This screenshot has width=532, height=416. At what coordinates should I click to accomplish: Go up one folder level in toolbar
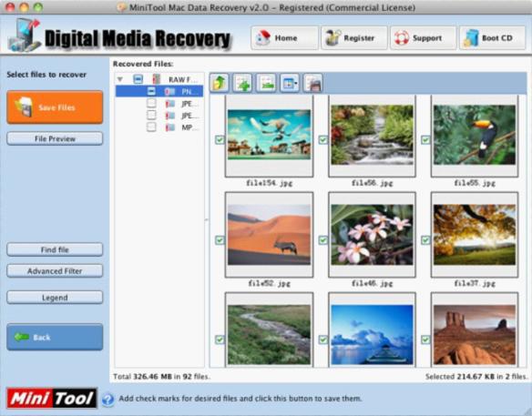pyautogui.click(x=220, y=83)
